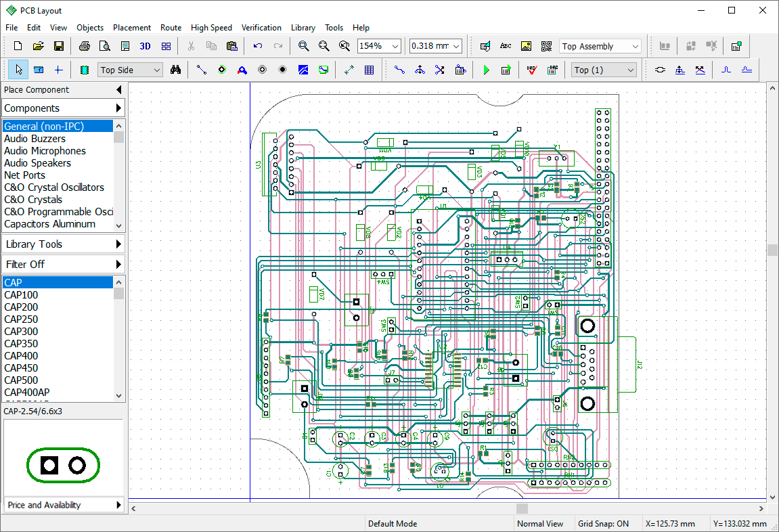The width and height of the screenshot is (779, 532).
Task: Open the Verification menu
Action: (261, 28)
